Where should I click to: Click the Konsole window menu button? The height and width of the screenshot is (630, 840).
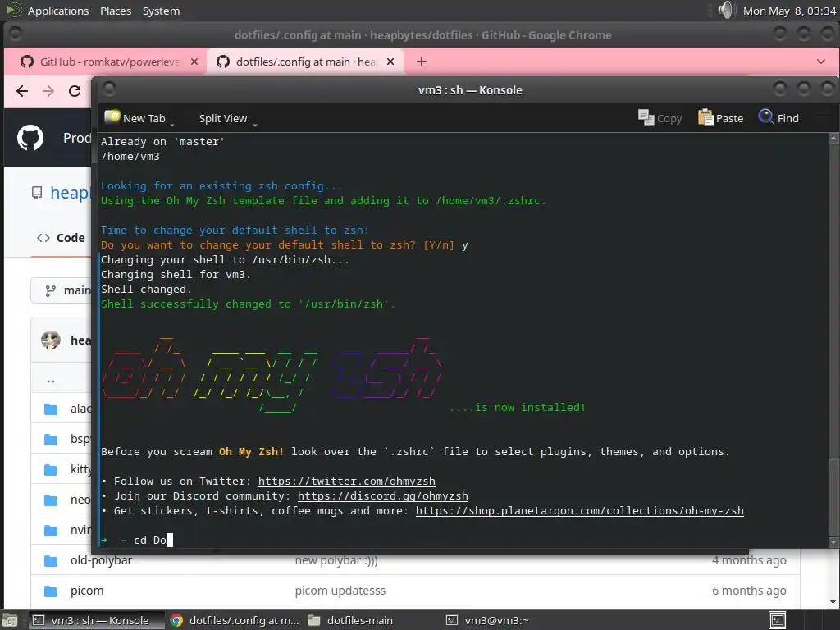coord(109,88)
